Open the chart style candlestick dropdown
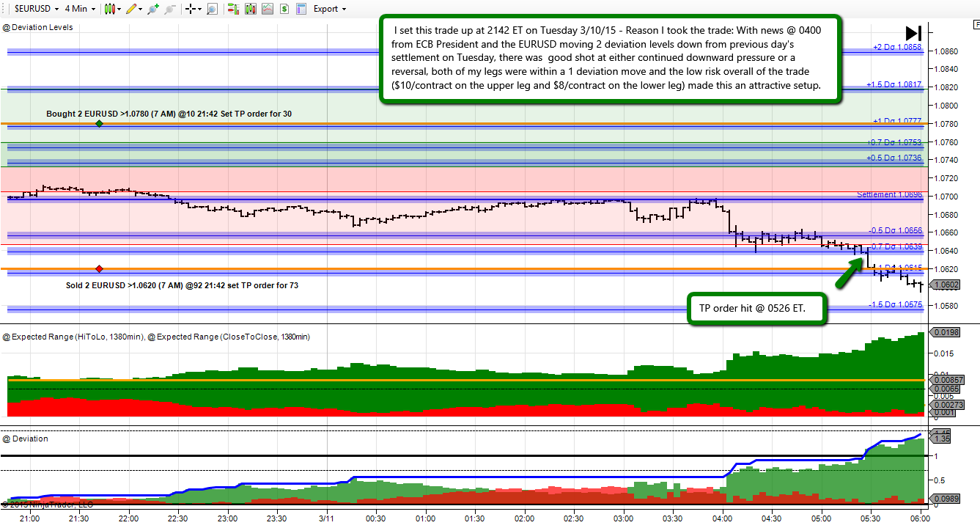 point(112,9)
